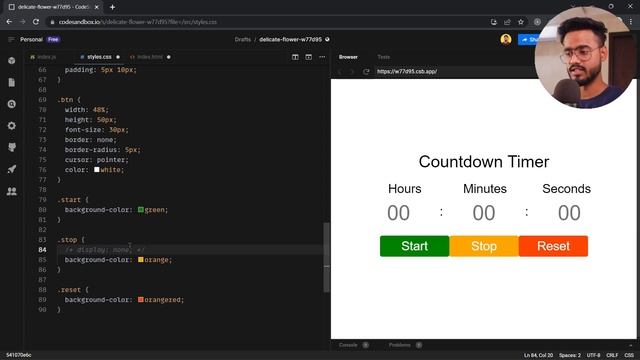Open the Drafts breadcrumb link
The width and height of the screenshot is (640, 360).
point(242,40)
